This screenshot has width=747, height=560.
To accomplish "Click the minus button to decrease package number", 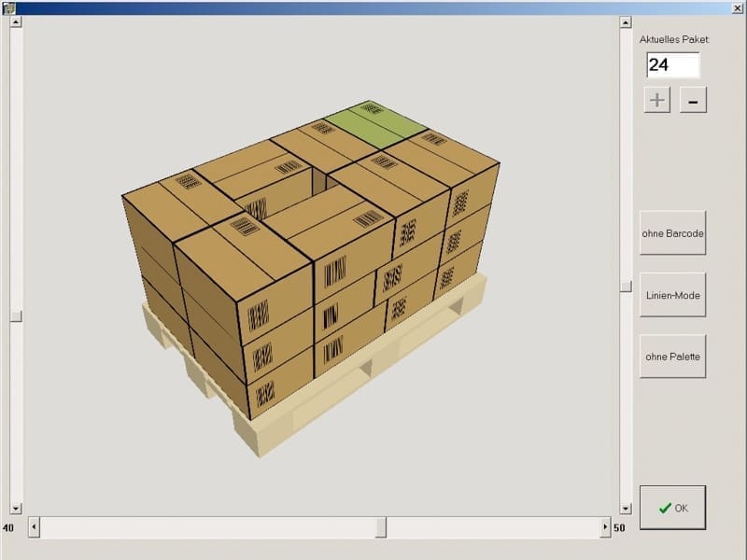I will click(693, 100).
